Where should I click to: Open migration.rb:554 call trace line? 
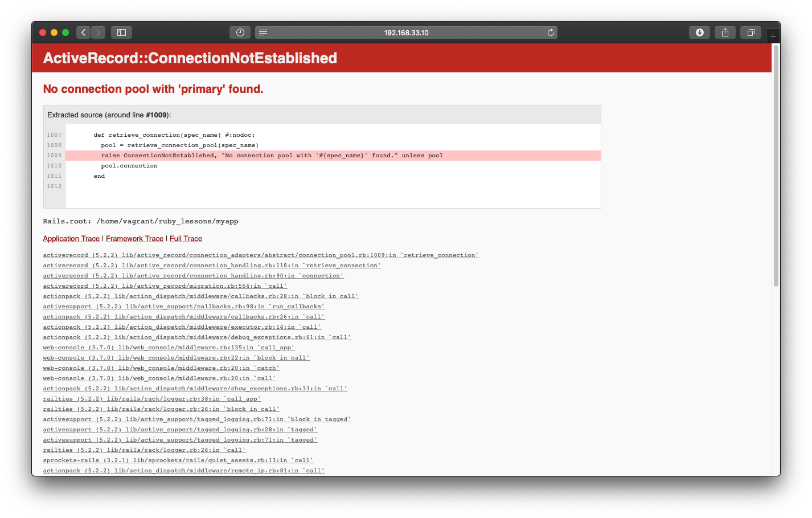coord(165,286)
